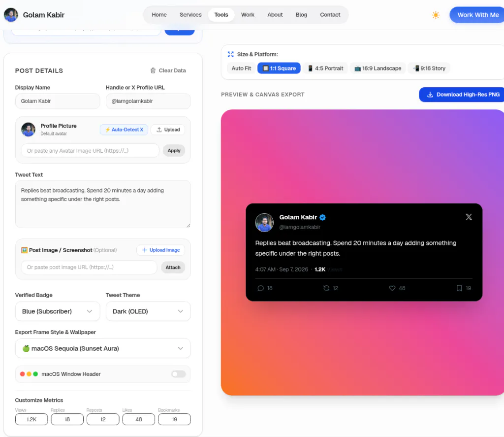Select 1:1 Square size option
504x437 pixels.
coord(279,68)
